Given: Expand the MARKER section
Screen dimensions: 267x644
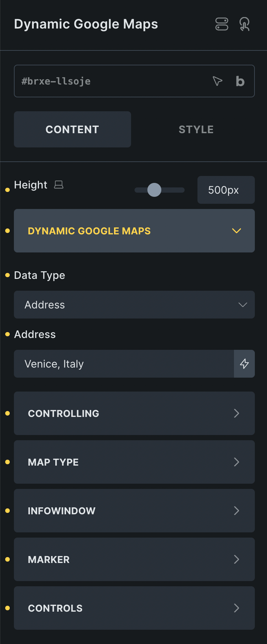Looking at the screenshot, I should tap(134, 559).
